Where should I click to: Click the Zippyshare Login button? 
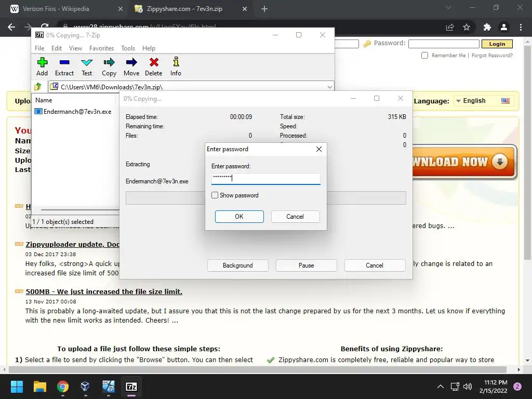click(497, 44)
